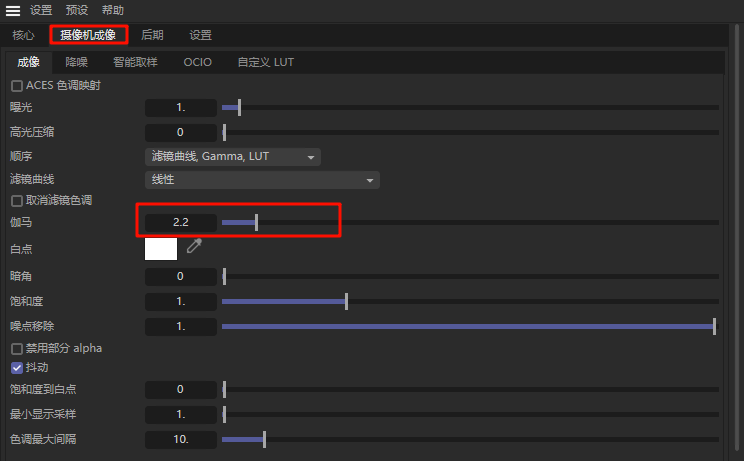Enable ACES 色调映射 checkbox

pyautogui.click(x=16, y=86)
